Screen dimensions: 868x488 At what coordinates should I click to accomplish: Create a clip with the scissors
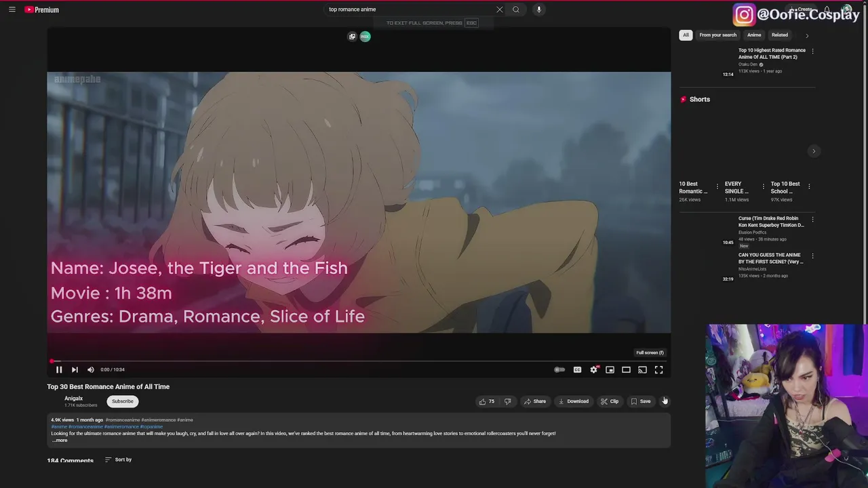click(x=610, y=401)
